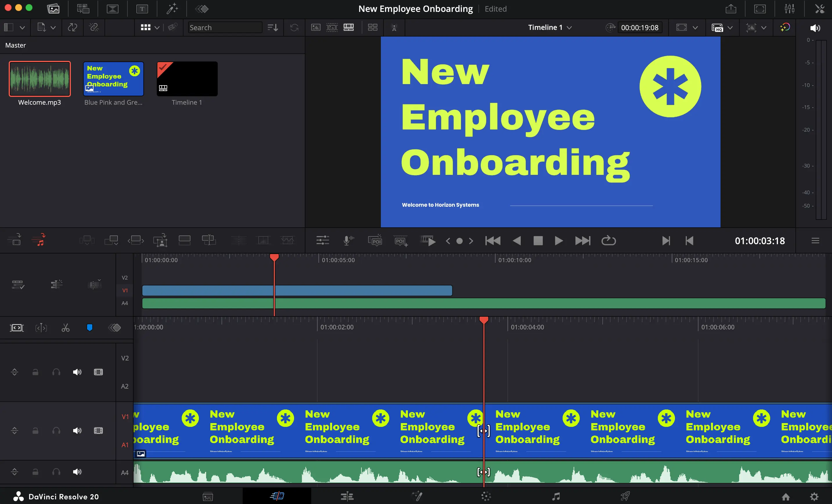The height and width of the screenshot is (504, 832).
Task: Expand the Timeline 1 dropdown
Action: tap(569, 28)
